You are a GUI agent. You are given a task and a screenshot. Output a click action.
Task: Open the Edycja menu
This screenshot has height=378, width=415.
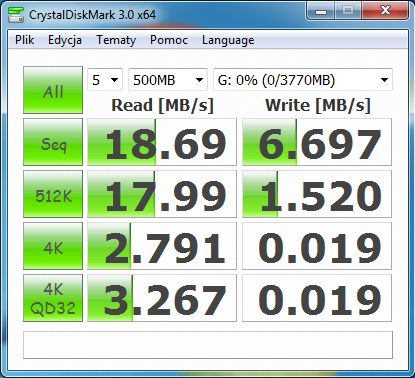point(65,40)
